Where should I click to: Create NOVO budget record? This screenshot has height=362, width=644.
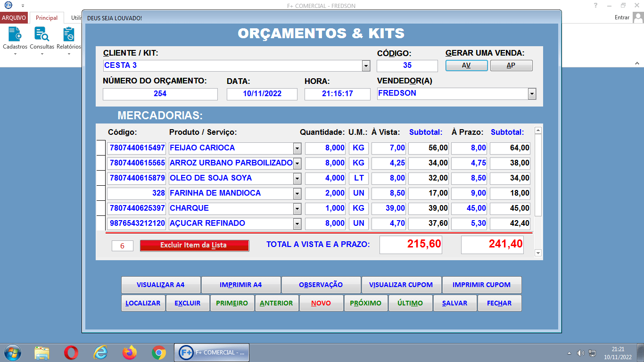point(321,304)
